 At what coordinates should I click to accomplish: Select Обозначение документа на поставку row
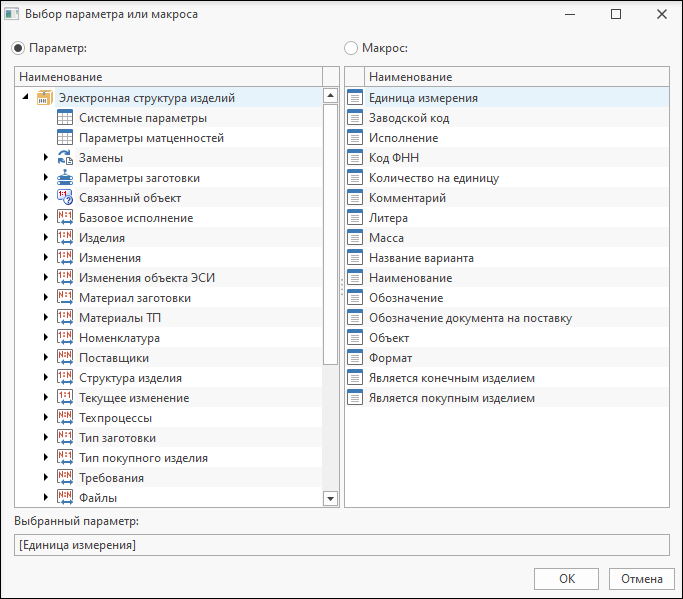click(x=470, y=318)
